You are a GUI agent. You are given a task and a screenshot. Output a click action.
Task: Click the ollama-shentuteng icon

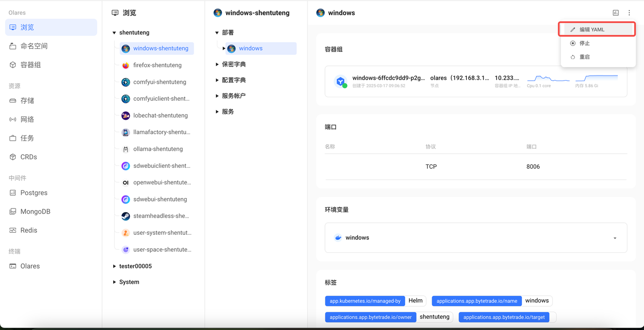tap(126, 149)
